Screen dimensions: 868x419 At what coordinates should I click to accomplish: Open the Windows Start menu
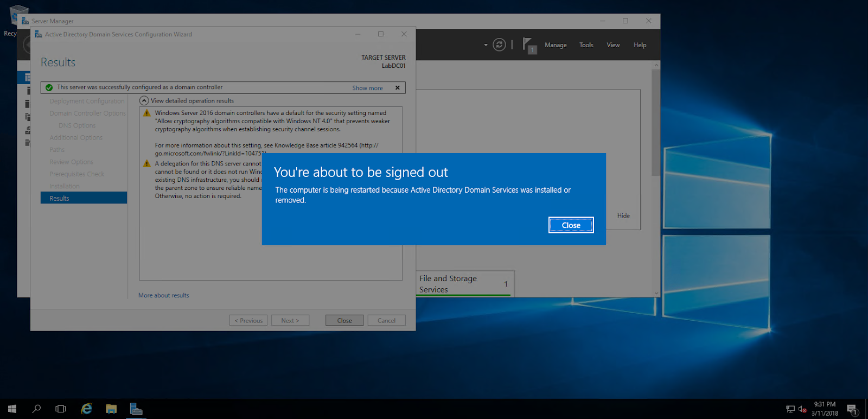tap(12, 409)
